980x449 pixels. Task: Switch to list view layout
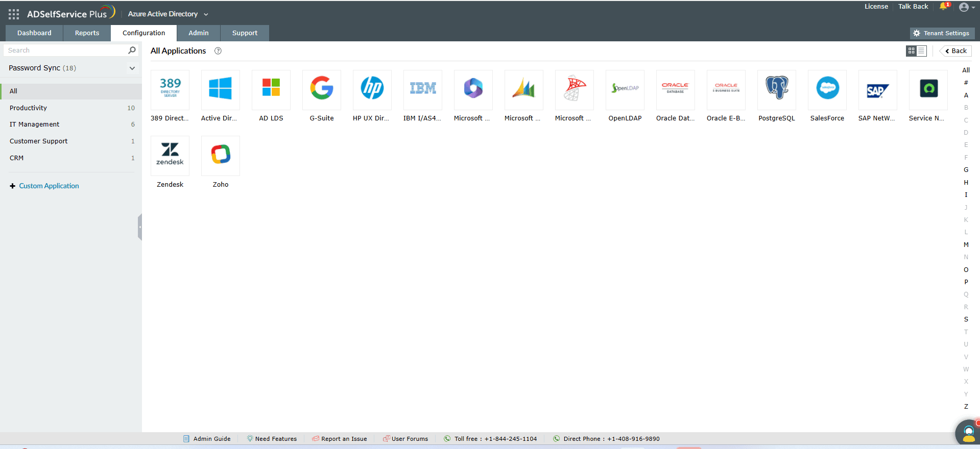pyautogui.click(x=922, y=51)
